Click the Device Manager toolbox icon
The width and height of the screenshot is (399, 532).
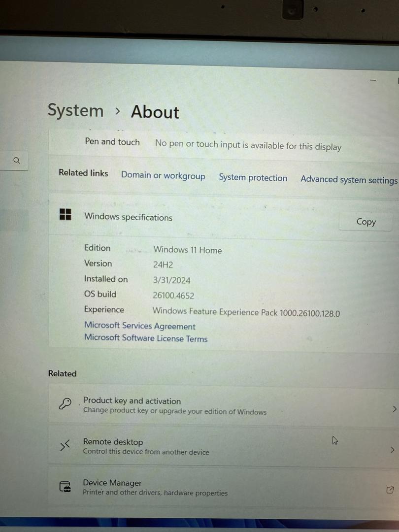click(65, 486)
